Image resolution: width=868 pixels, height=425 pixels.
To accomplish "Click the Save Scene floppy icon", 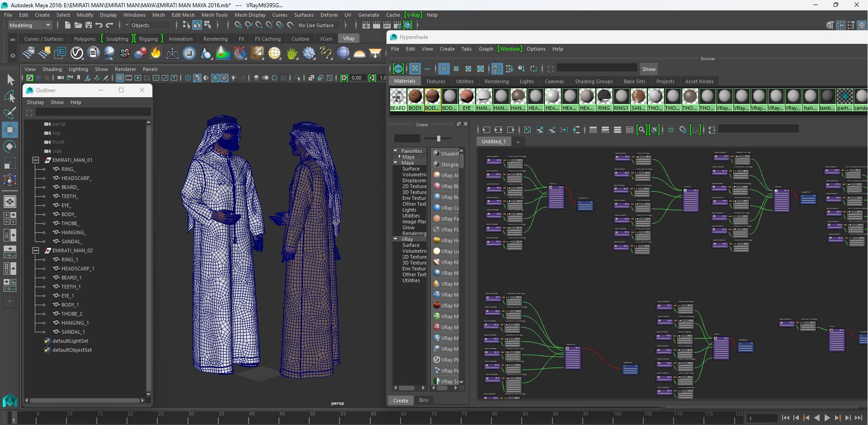I will 89,25.
